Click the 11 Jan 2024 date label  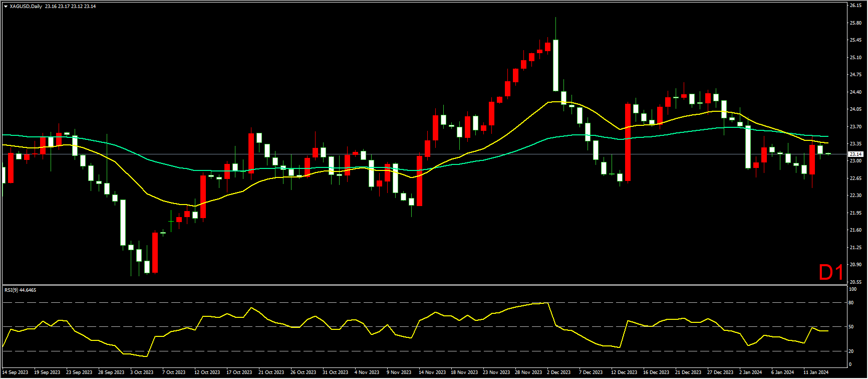point(816,372)
